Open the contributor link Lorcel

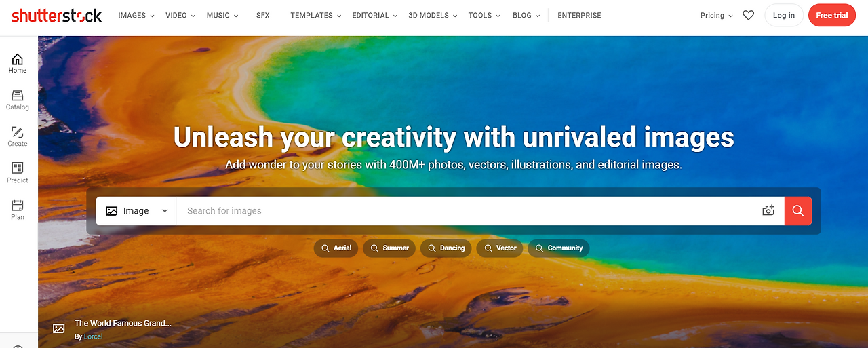[94, 336]
